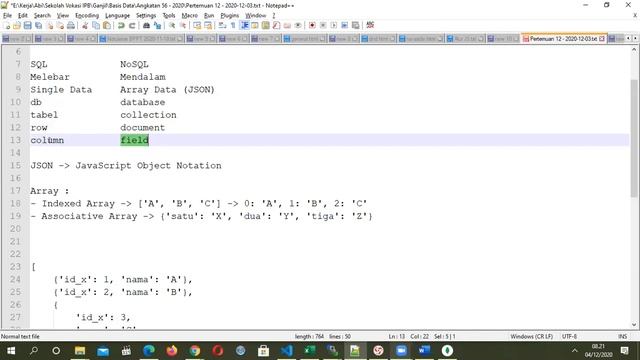Open the Macro menu
Viewport: 640px width, 360px height.
(189, 16)
